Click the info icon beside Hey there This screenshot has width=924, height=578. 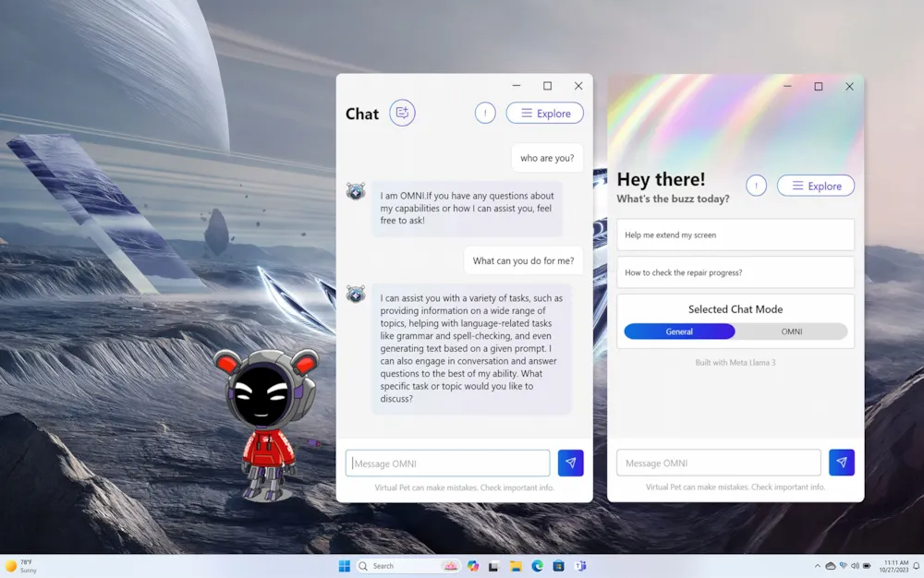[x=756, y=186]
